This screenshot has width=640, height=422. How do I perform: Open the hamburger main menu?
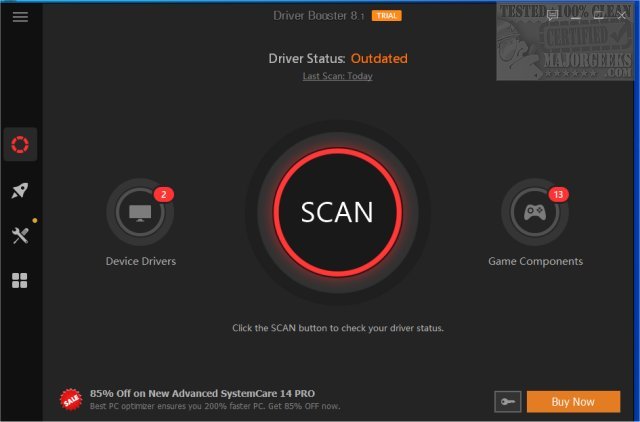[x=20, y=17]
